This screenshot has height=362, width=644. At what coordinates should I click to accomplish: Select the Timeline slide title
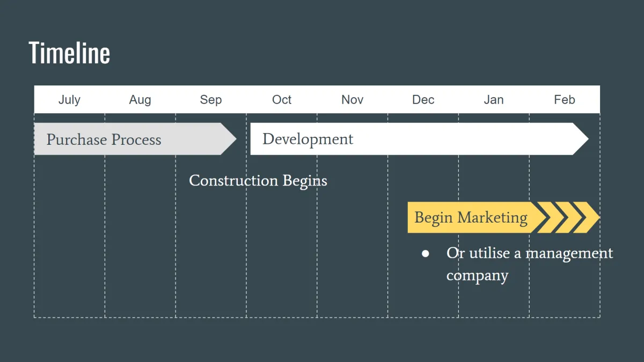(69, 53)
